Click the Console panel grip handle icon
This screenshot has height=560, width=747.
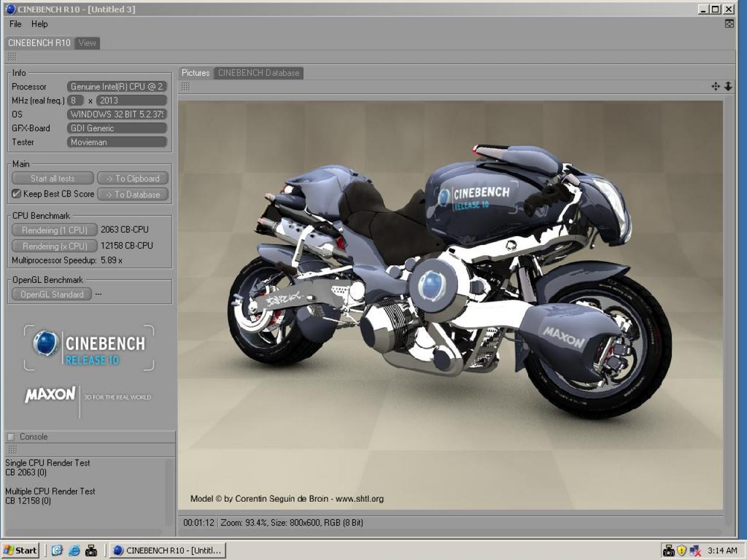(12, 450)
